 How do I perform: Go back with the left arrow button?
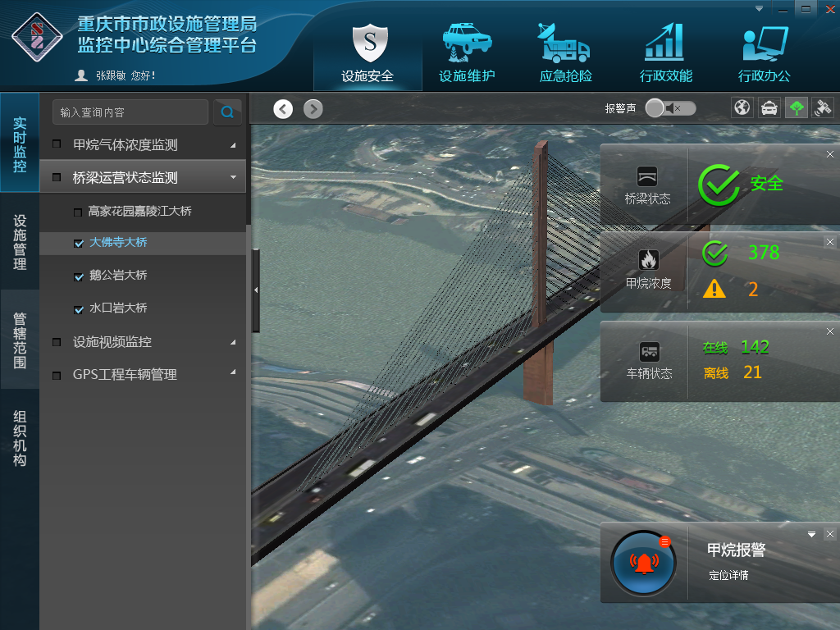(x=283, y=109)
